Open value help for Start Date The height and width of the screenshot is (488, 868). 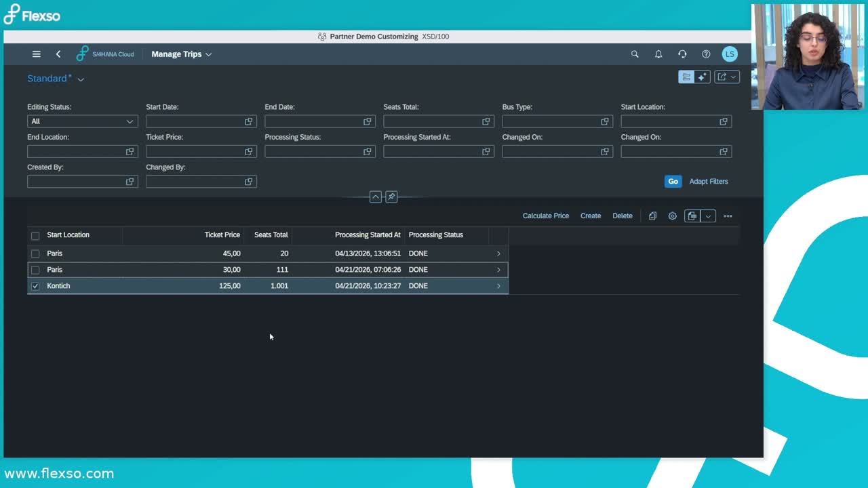click(249, 121)
